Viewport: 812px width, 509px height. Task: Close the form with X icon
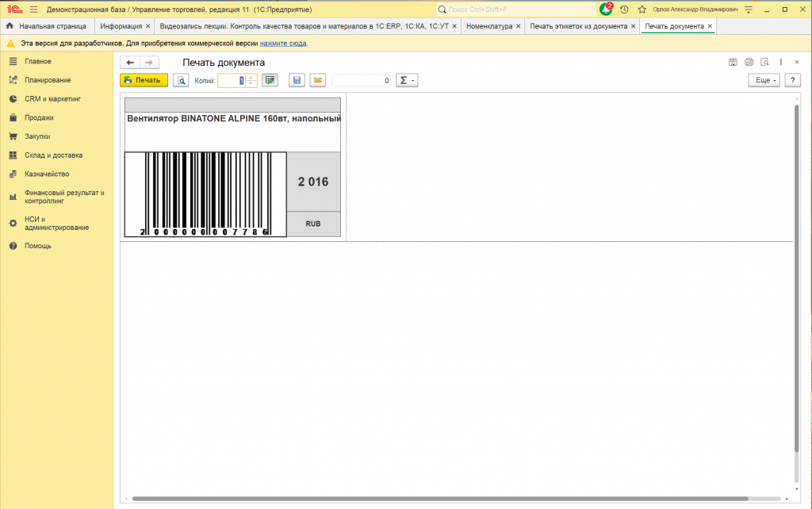click(797, 62)
